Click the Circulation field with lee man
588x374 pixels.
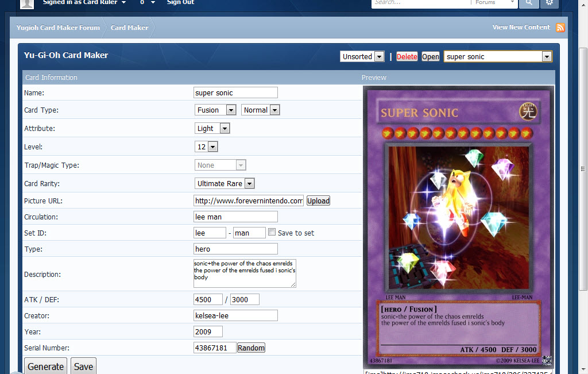(x=235, y=217)
